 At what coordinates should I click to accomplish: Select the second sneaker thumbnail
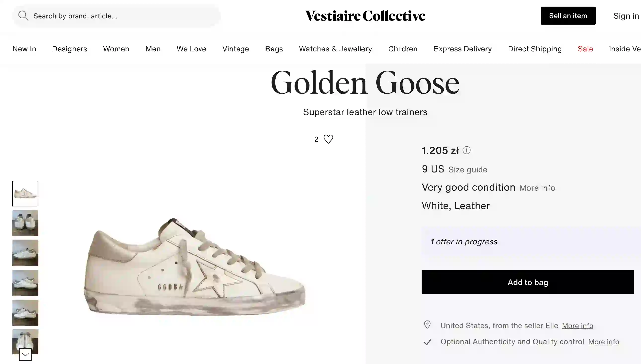(x=25, y=223)
